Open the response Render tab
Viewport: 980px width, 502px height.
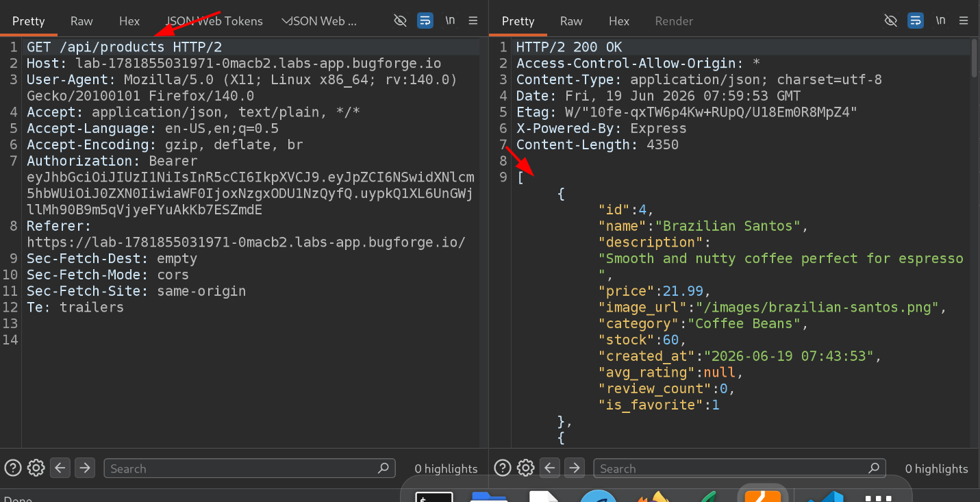[x=674, y=21]
